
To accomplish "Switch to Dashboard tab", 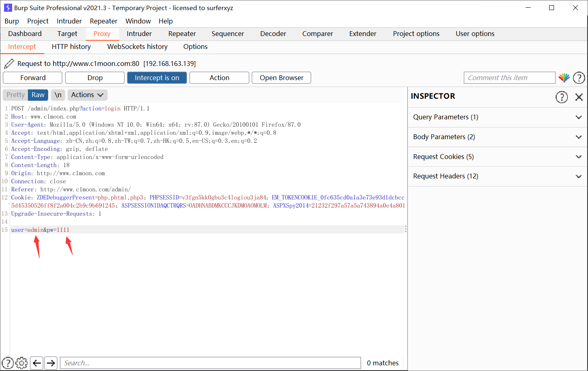I will 25,34.
